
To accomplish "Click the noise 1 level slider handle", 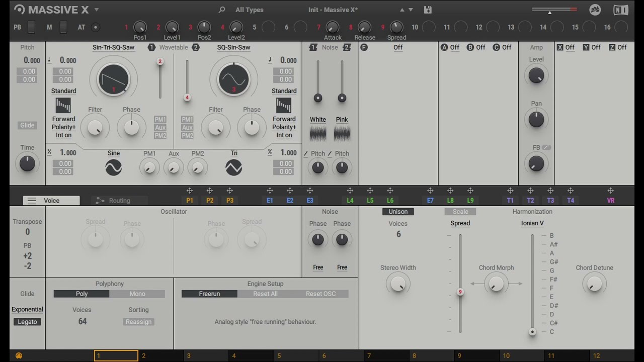I will pos(318,98).
